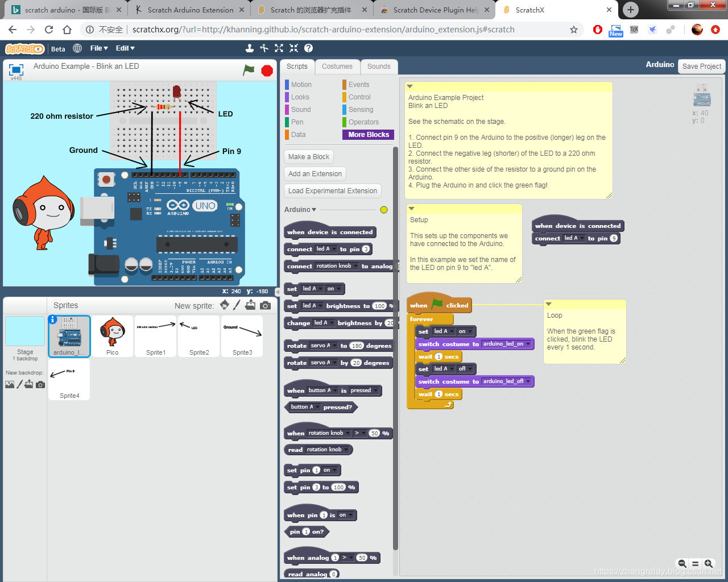Viewport: 728px width, 582px height.
Task: Select the More Blocks category
Action: (368, 135)
